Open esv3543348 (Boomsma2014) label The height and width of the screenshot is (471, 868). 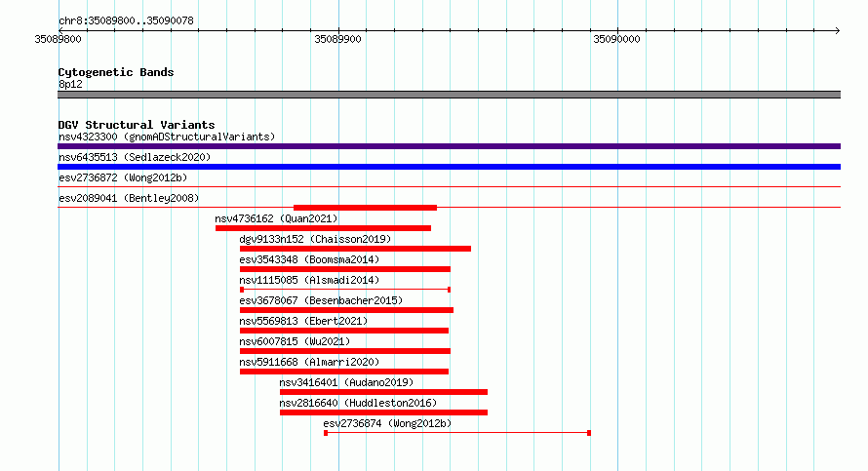(x=309, y=259)
